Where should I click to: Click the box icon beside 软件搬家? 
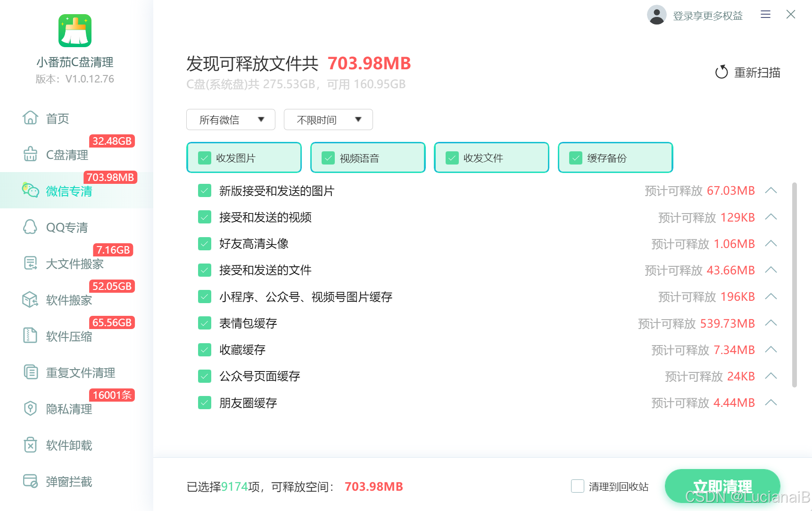click(30, 299)
